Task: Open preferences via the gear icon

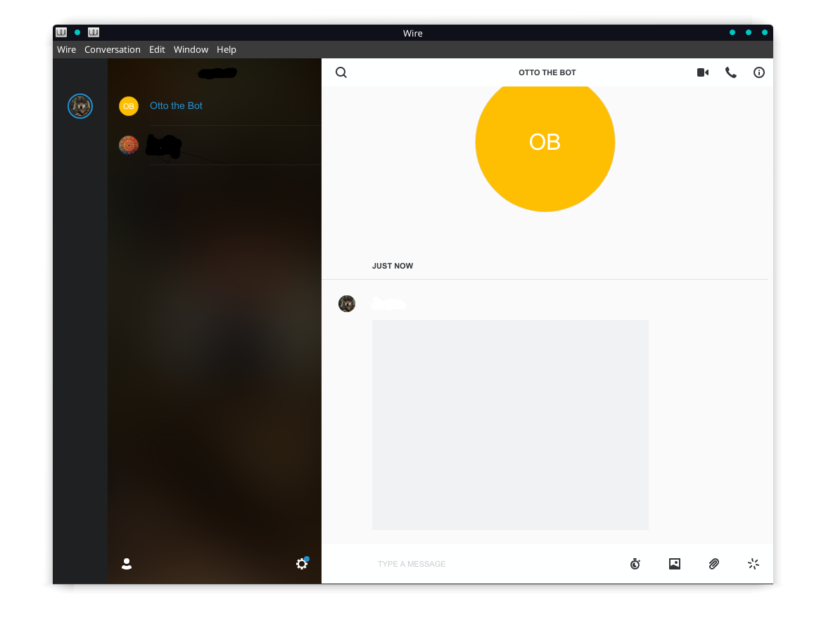Action: tap(301, 564)
